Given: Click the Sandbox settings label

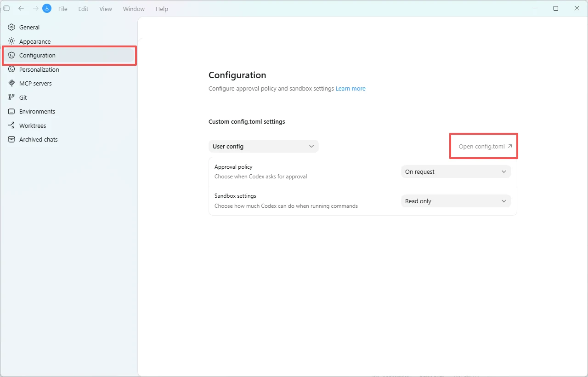Looking at the screenshot, I should (x=235, y=196).
